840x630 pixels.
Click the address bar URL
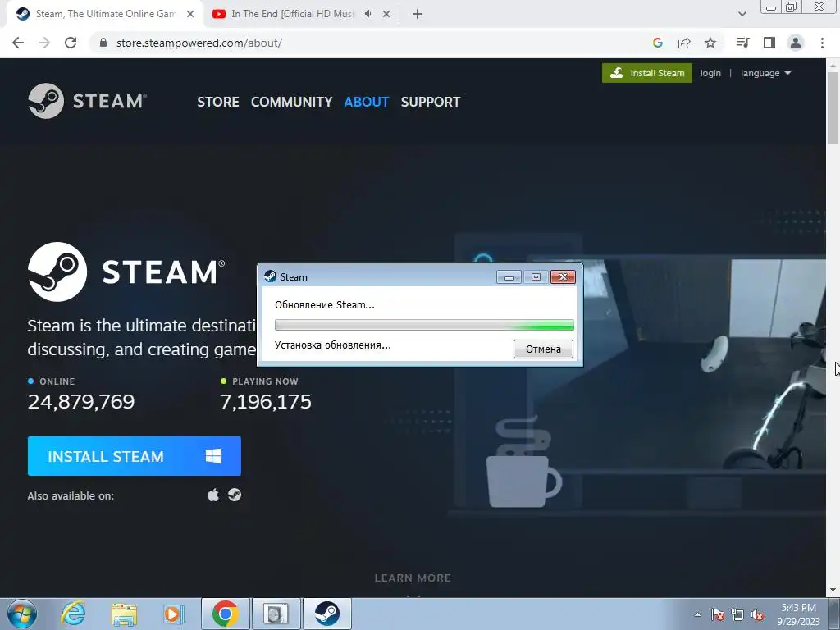tap(199, 43)
